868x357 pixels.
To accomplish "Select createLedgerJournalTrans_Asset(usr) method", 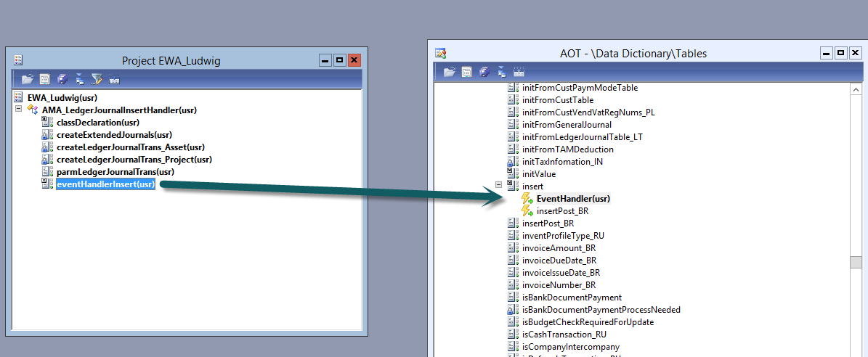I will pyautogui.click(x=130, y=147).
